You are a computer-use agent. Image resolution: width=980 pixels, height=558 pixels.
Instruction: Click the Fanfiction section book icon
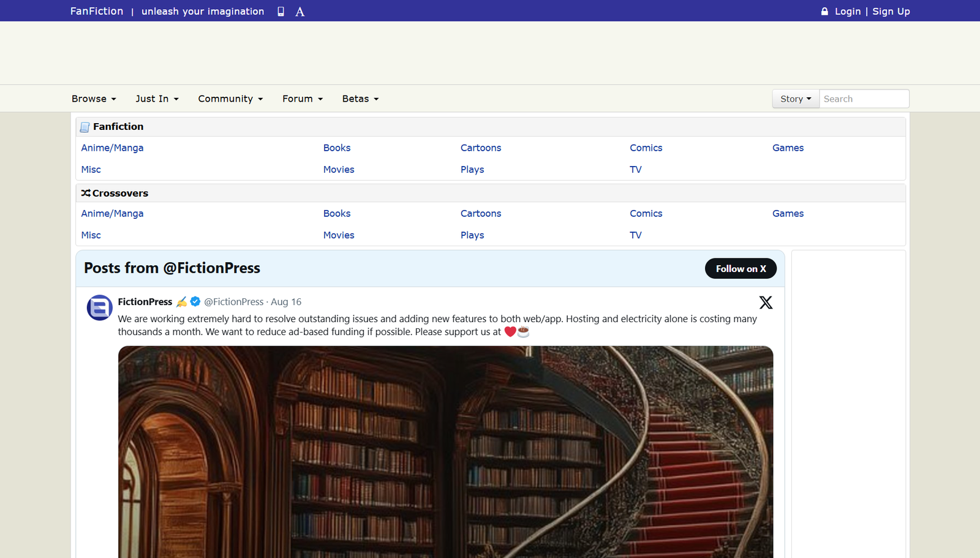tap(85, 127)
